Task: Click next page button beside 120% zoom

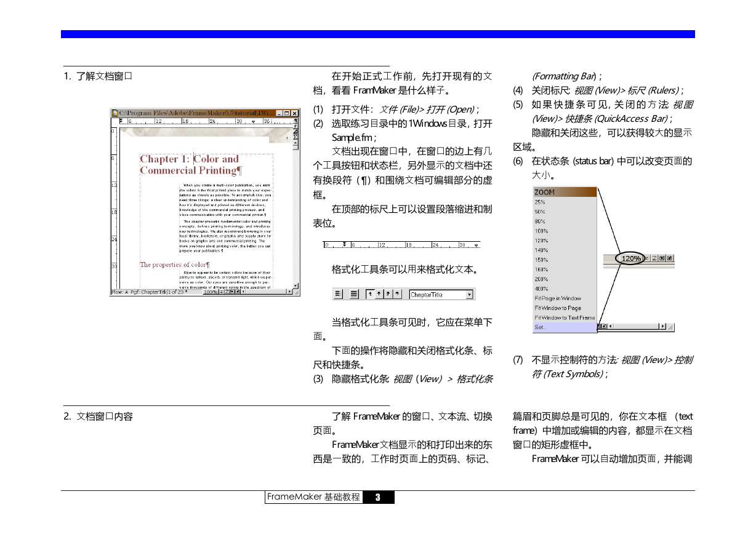Action: tap(669, 258)
